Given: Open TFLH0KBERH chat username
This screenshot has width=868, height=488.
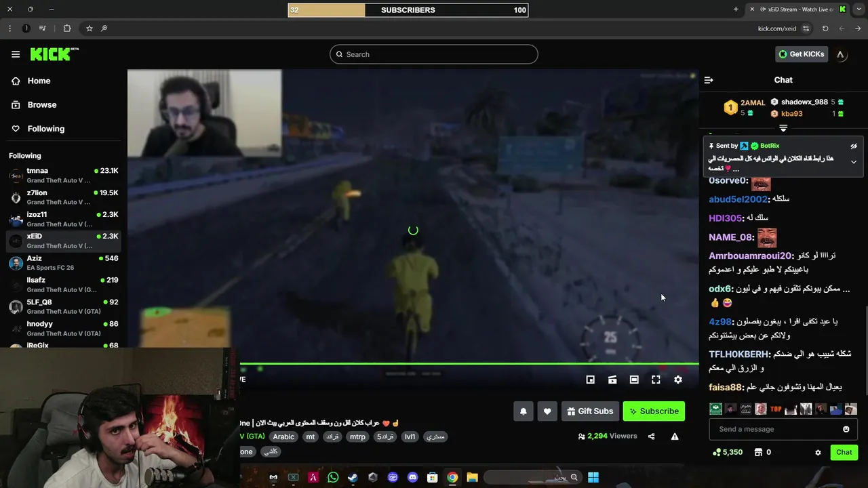Looking at the screenshot, I should (739, 354).
